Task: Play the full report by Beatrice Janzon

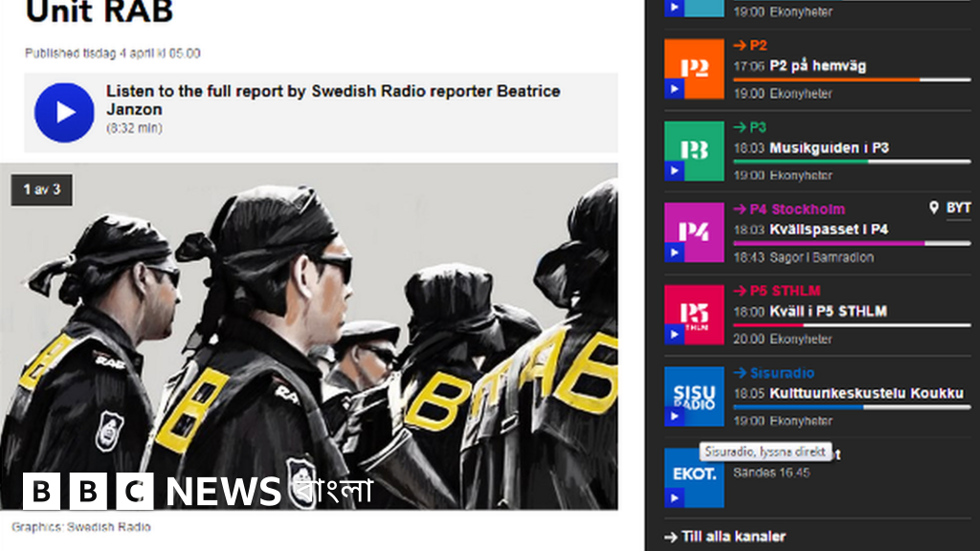Action: point(64,113)
